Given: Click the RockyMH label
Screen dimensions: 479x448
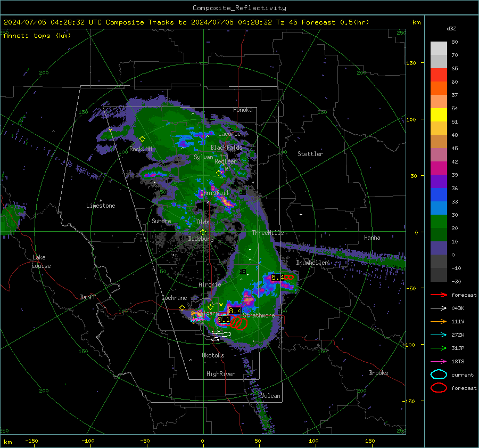Looking at the screenshot, I should [x=141, y=149].
